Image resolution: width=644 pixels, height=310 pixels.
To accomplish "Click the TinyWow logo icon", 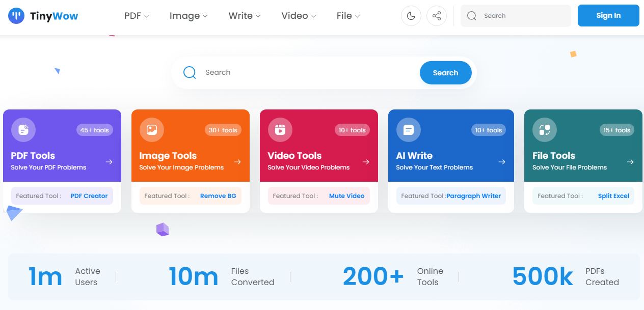I will tap(16, 16).
